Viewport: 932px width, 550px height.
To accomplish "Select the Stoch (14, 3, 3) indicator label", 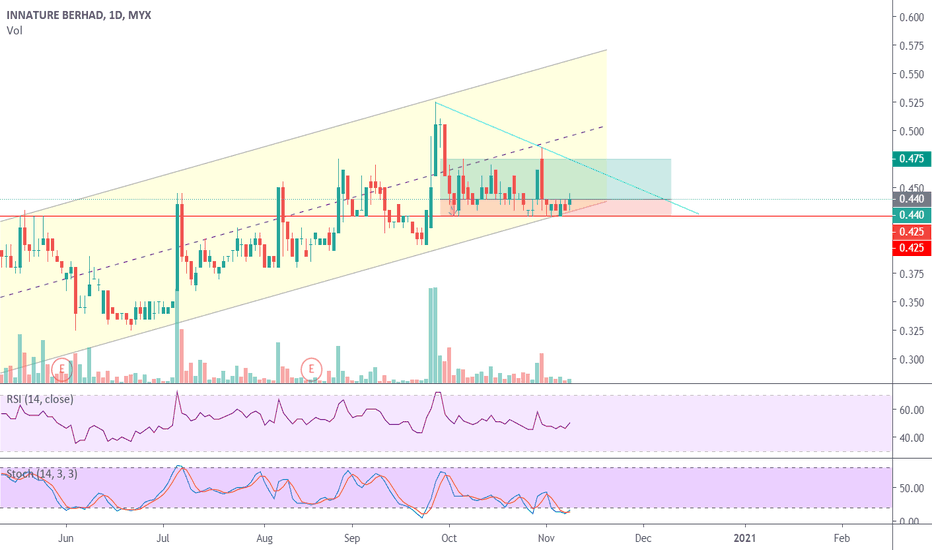I will tap(42, 474).
